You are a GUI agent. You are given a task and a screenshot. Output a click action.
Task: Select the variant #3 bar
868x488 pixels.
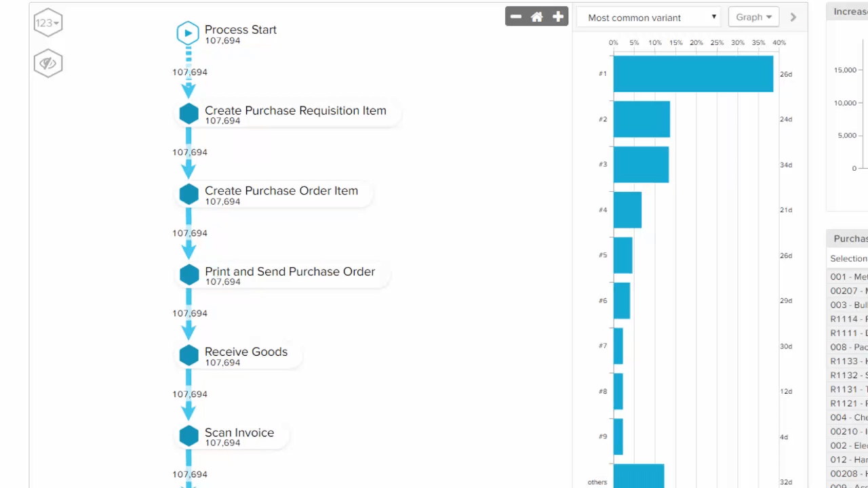click(x=641, y=165)
